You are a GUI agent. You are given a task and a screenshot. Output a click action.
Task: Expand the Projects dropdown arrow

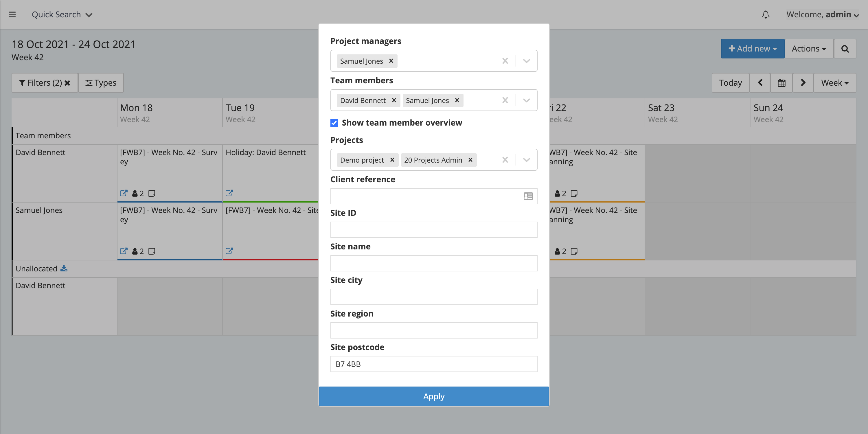[526, 160]
